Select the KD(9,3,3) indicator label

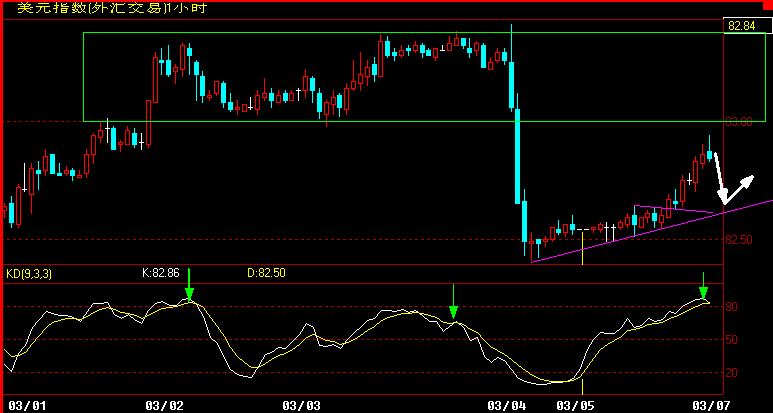(x=29, y=274)
